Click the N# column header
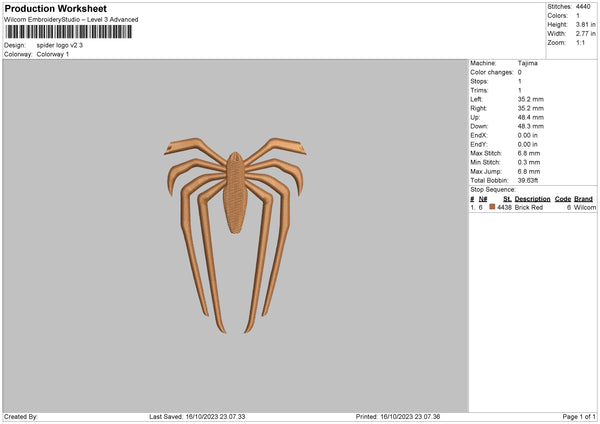This screenshot has width=600, height=424. [483, 199]
